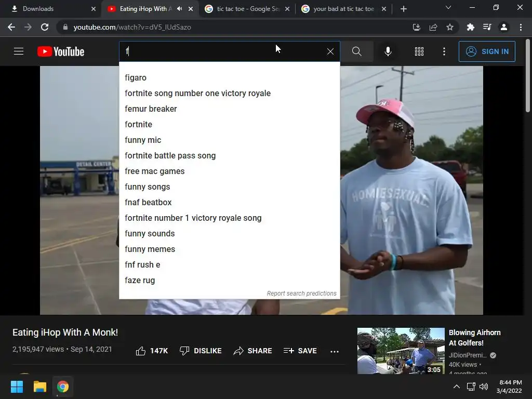Click the DISLIKE button
Image resolution: width=532 pixels, height=399 pixels.
click(x=201, y=351)
